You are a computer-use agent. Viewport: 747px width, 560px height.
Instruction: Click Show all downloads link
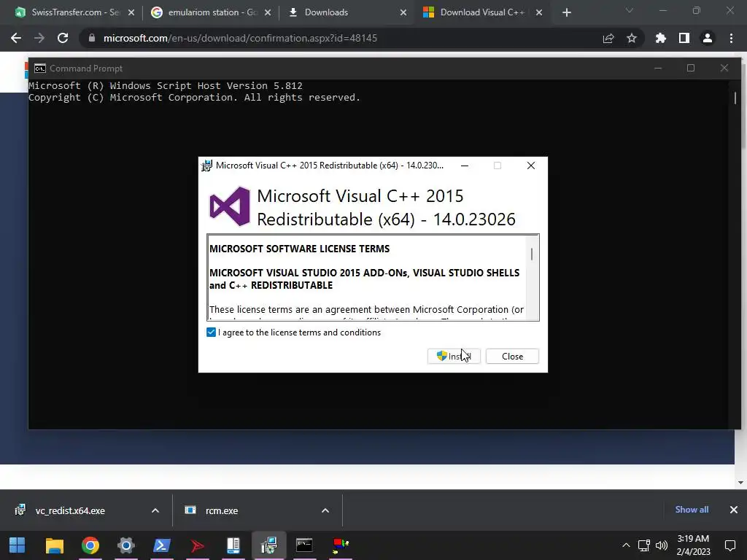click(692, 510)
